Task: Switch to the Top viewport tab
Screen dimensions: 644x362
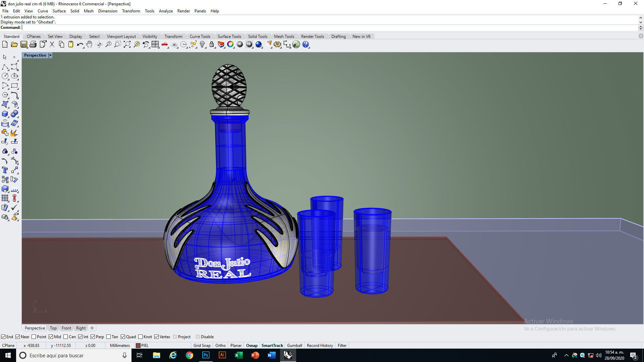Action: point(53,328)
